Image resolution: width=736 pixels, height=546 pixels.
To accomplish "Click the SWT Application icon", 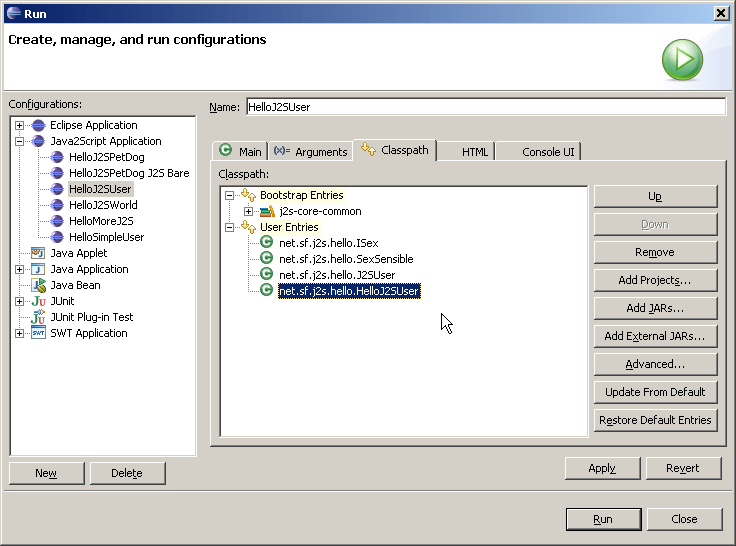I will pos(38,333).
